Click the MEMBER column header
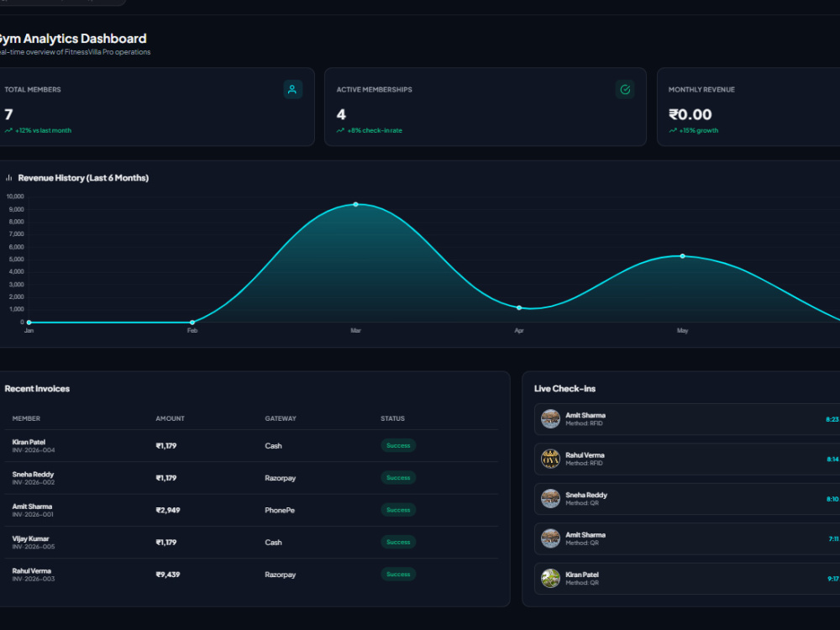The height and width of the screenshot is (630, 840). pyautogui.click(x=26, y=418)
